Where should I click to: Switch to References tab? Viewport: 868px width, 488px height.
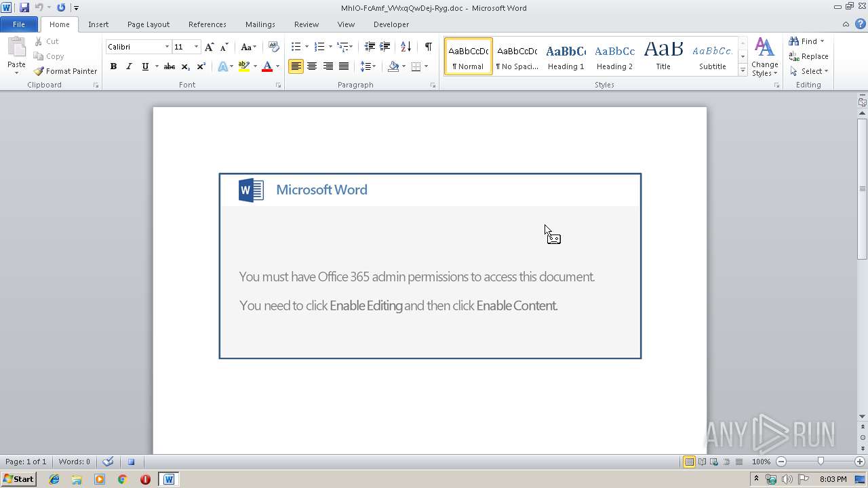pyautogui.click(x=208, y=24)
